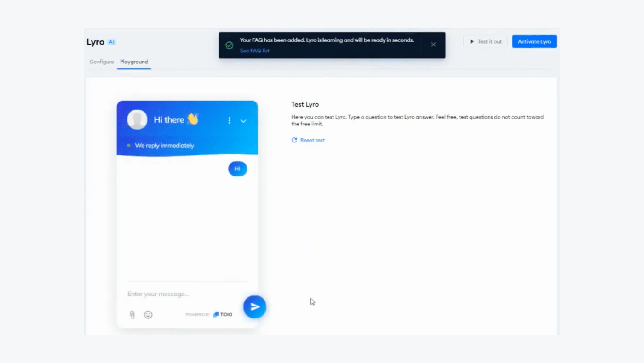This screenshot has width=644, height=363.
Task: Click the 'We reply immediately' status text
Action: point(164,146)
